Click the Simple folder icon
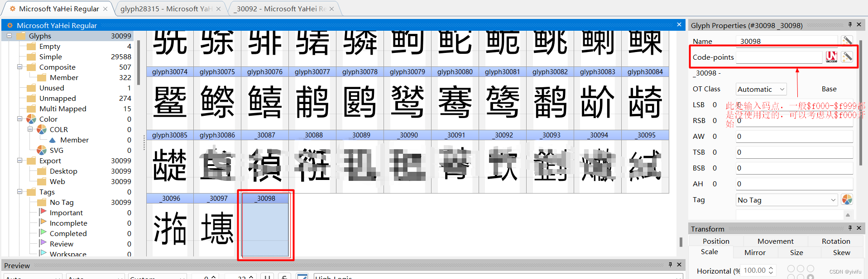 pos(31,57)
